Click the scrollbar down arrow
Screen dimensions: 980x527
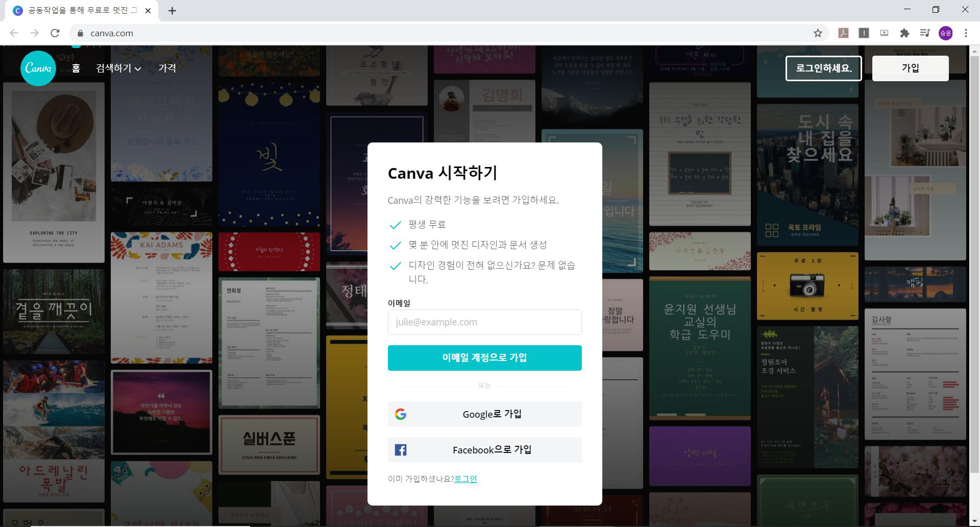[x=974, y=521]
